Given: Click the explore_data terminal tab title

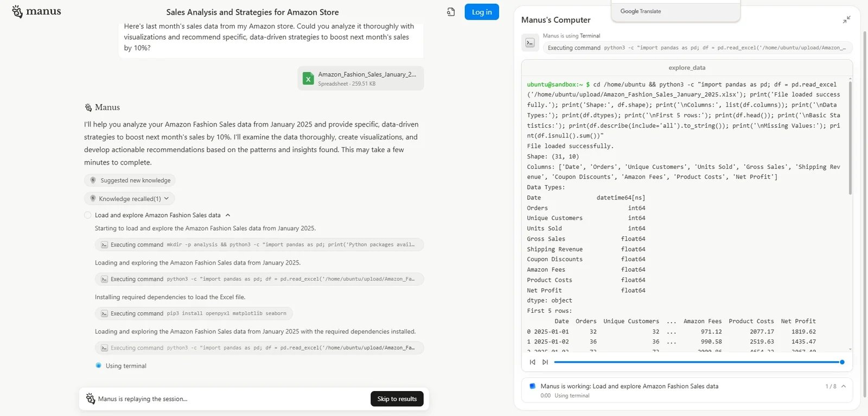Looking at the screenshot, I should (687, 68).
